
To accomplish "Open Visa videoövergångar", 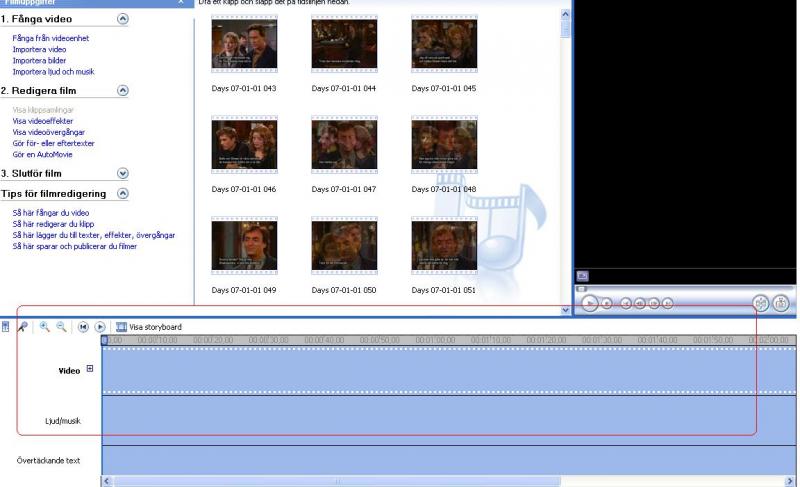I will coord(48,132).
